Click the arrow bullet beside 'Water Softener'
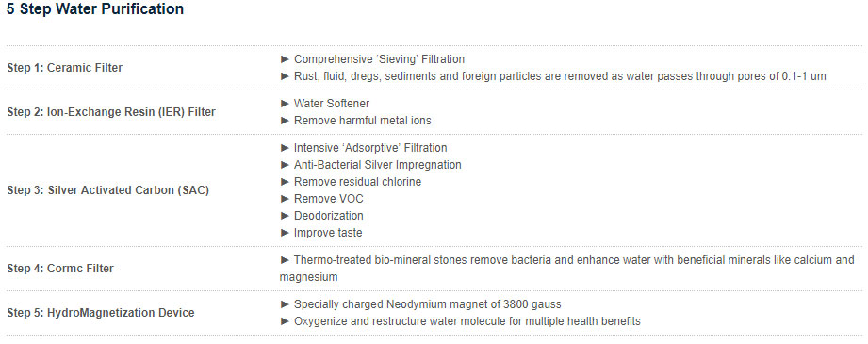 pos(285,103)
